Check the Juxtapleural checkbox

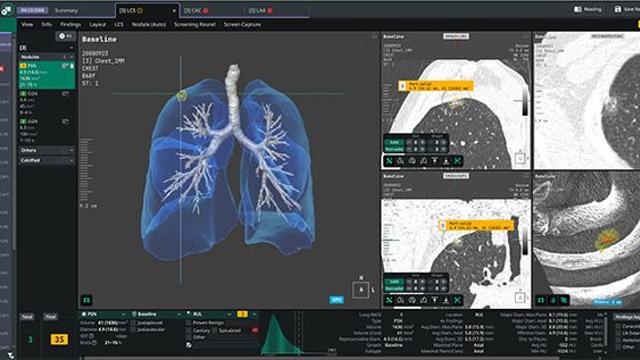tap(133, 323)
